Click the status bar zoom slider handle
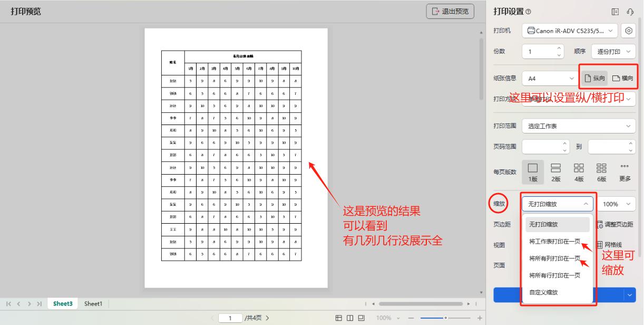 [446, 318]
